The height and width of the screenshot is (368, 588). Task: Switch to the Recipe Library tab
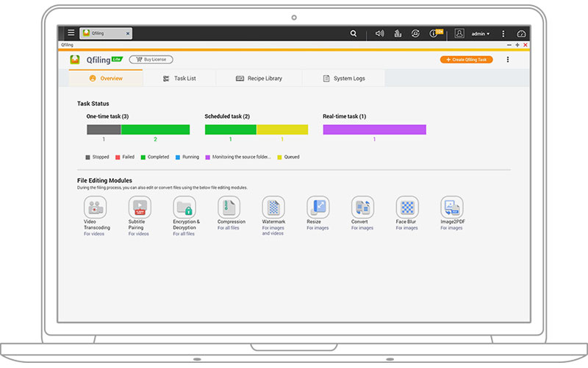coord(259,79)
